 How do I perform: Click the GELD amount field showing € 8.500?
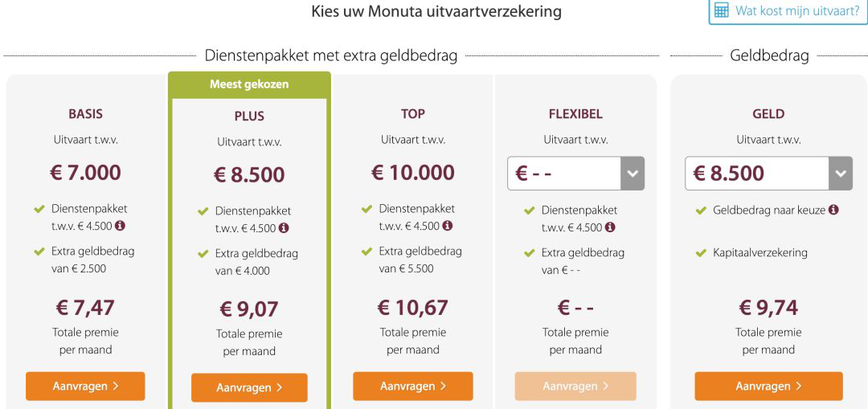(757, 174)
